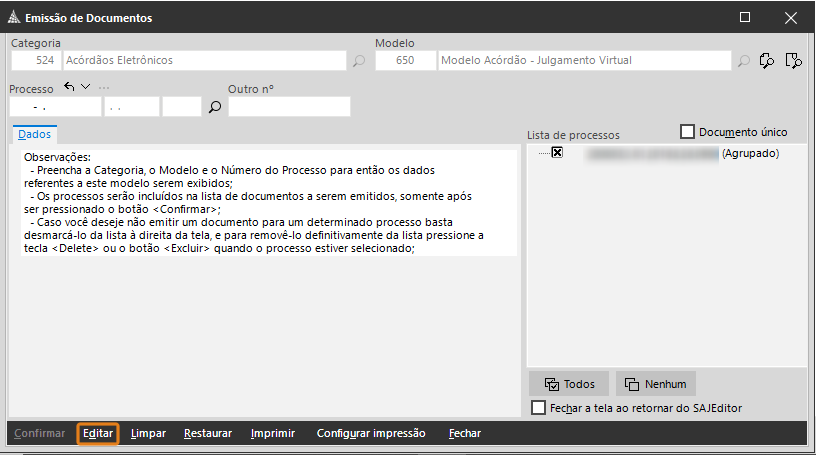Click the Categoria search magnifier icon

359,61
